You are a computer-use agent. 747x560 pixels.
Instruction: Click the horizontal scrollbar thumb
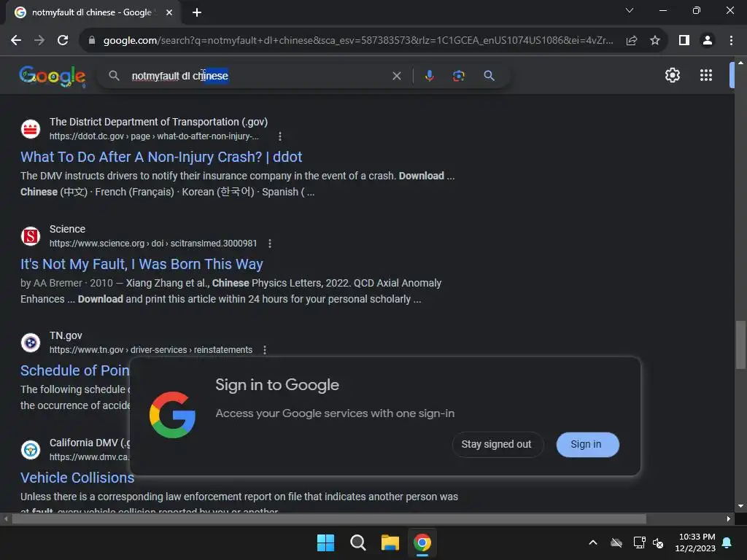[329, 519]
